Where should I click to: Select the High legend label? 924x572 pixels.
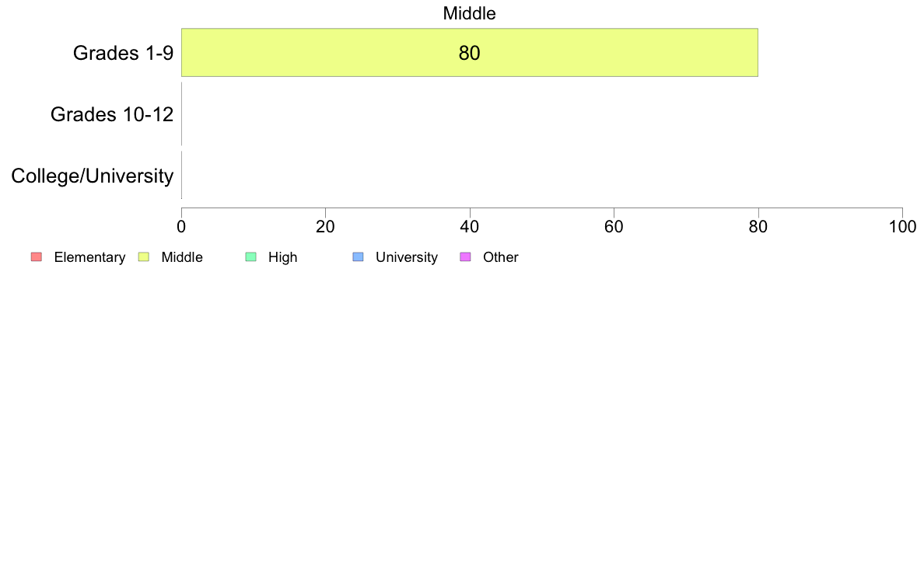(x=283, y=257)
